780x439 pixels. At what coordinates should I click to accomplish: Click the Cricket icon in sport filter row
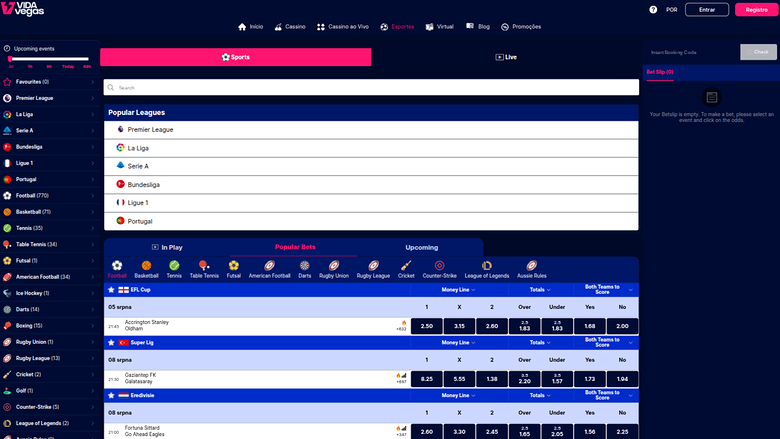click(x=406, y=265)
